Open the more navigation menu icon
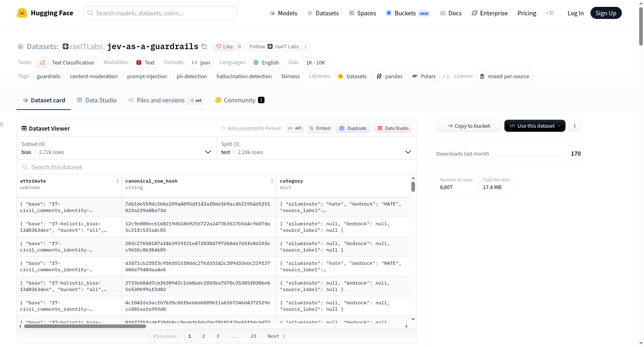Screen dimensions: 644x347 coord(549,13)
